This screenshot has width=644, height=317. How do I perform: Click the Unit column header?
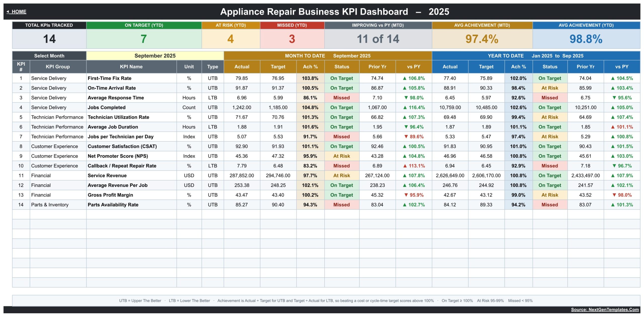click(x=189, y=67)
